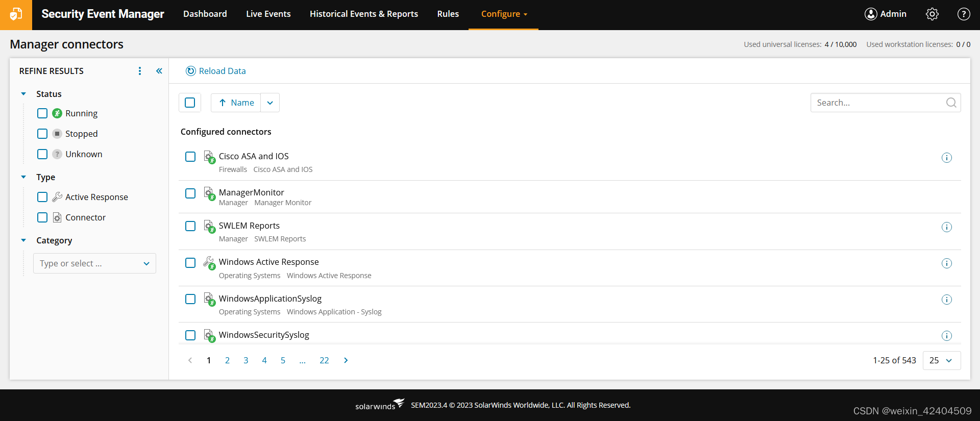Toggle the Stopped status filter checkbox

[42, 134]
